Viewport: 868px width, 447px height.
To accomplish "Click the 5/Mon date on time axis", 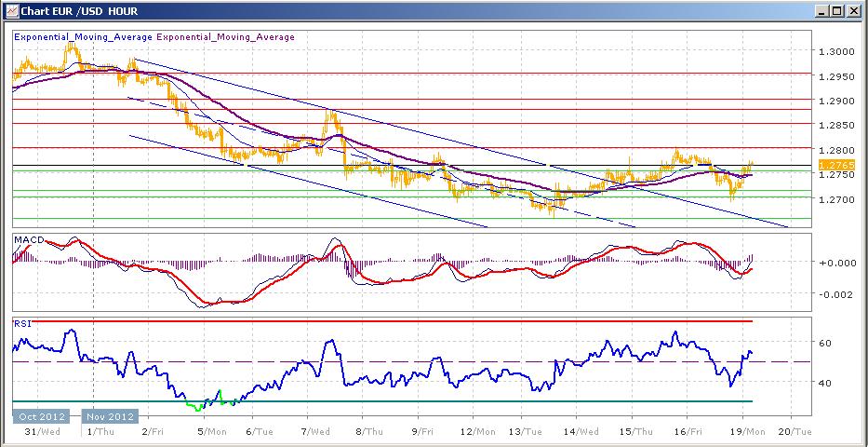I will coord(211,433).
